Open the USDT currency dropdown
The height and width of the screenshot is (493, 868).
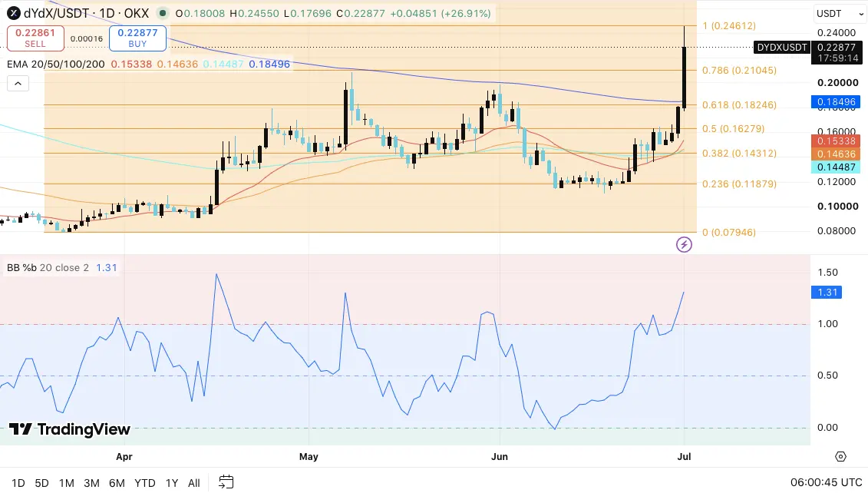point(840,13)
